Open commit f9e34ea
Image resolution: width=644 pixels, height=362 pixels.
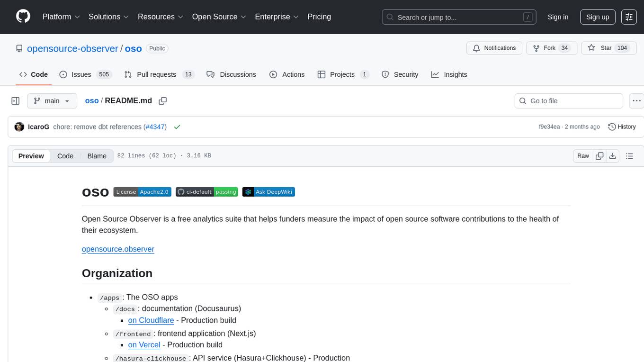coord(549,127)
